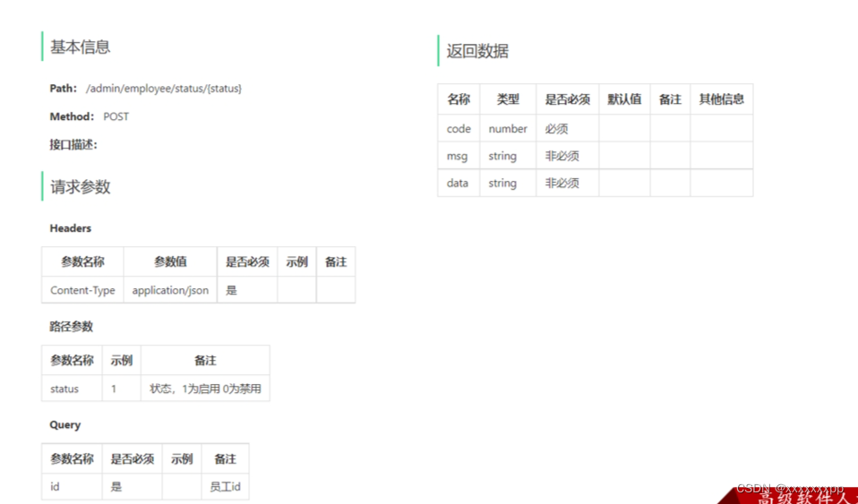Select the 'data' field cell
The height and width of the screenshot is (504, 858).
tap(459, 183)
